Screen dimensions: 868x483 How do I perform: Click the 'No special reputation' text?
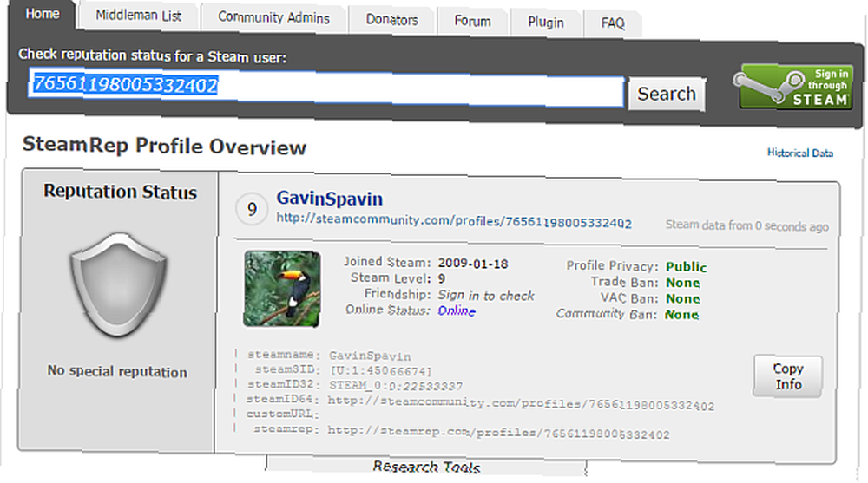tap(117, 371)
